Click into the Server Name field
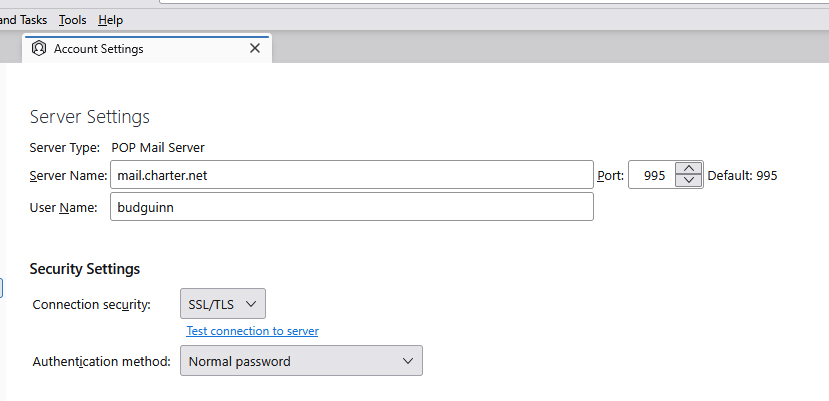The image size is (829, 401). click(x=352, y=175)
